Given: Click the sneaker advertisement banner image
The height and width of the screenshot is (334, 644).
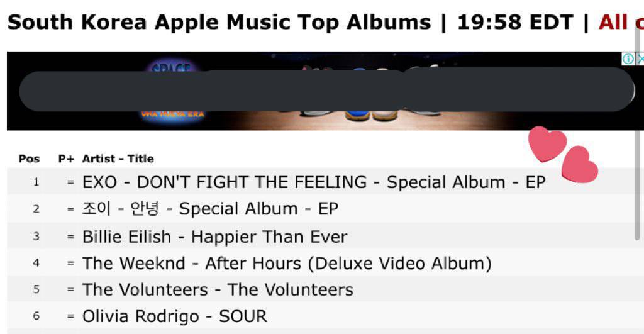Looking at the screenshot, I should click(321, 91).
